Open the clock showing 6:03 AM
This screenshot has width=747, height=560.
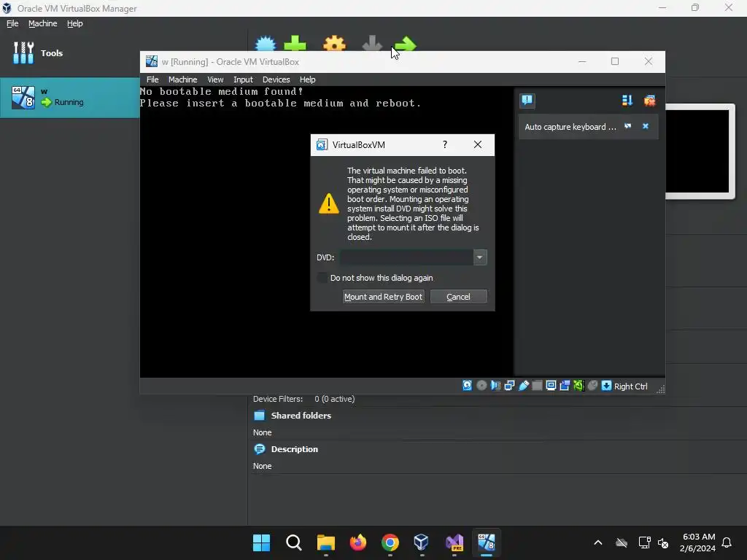pos(697,542)
